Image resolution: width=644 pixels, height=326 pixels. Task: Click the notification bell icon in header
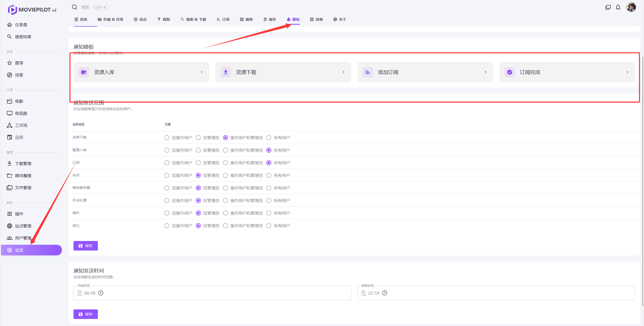(x=618, y=7)
